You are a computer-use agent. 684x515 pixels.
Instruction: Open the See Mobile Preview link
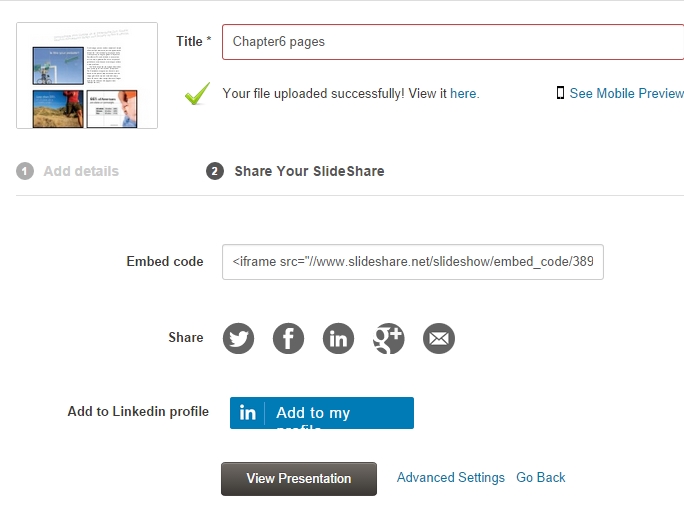point(626,93)
